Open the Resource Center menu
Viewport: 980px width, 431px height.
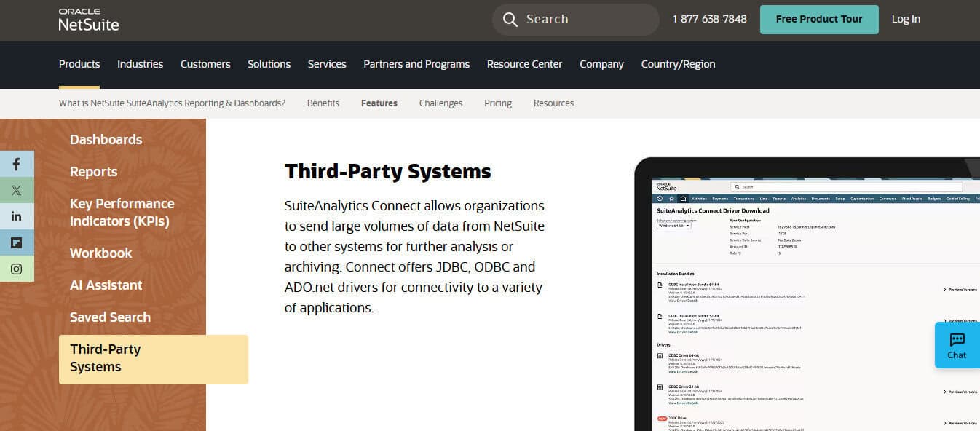(524, 64)
